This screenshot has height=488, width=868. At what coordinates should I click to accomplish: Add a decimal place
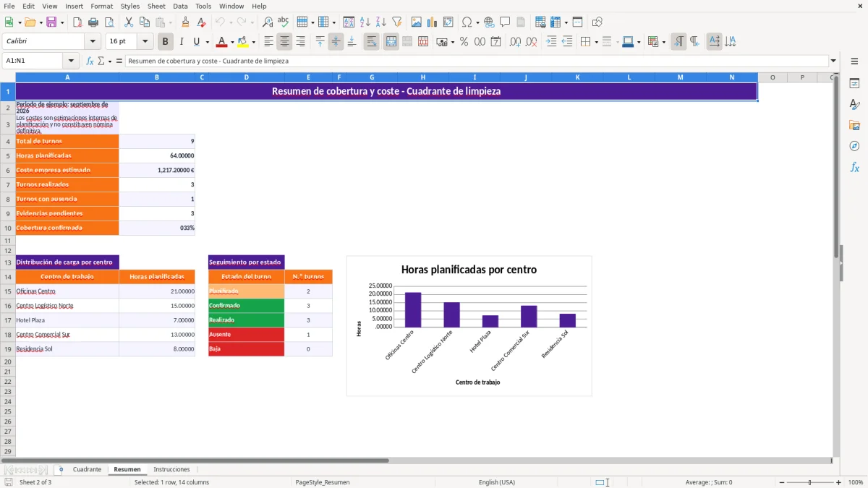pyautogui.click(x=515, y=42)
